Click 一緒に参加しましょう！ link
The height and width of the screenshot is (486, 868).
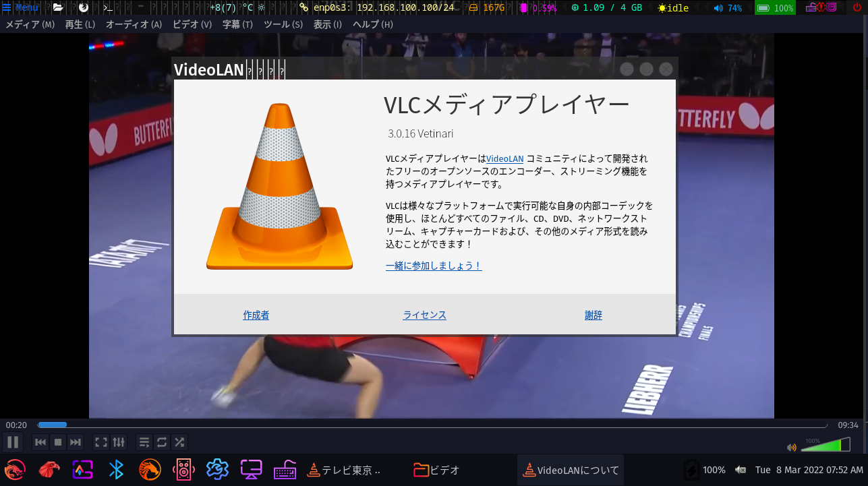click(x=434, y=266)
